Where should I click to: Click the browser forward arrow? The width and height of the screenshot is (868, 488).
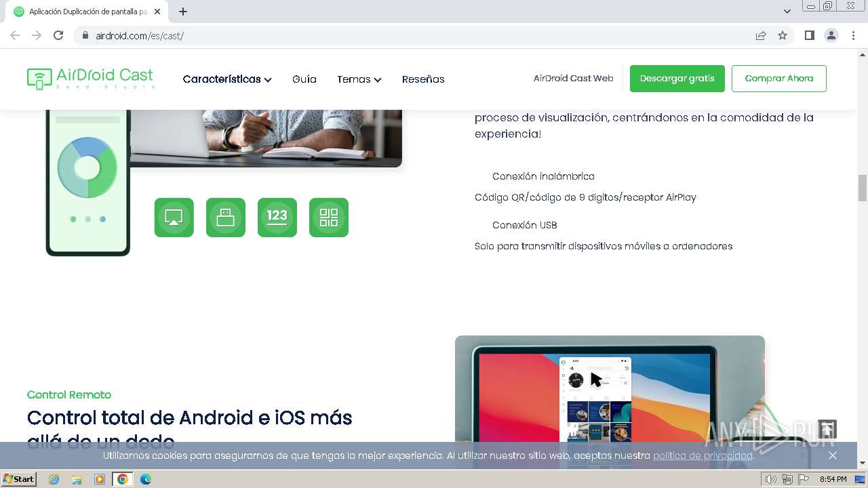(x=37, y=35)
